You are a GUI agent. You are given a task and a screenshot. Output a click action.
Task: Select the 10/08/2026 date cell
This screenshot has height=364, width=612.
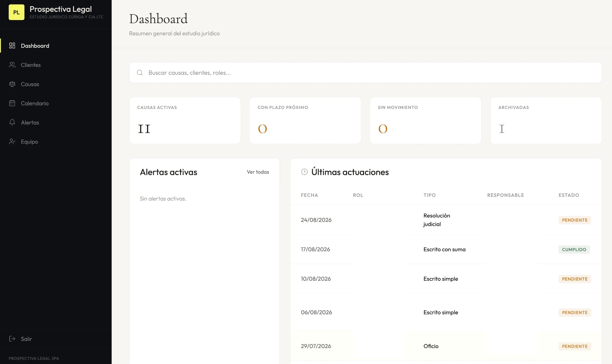[316, 279]
